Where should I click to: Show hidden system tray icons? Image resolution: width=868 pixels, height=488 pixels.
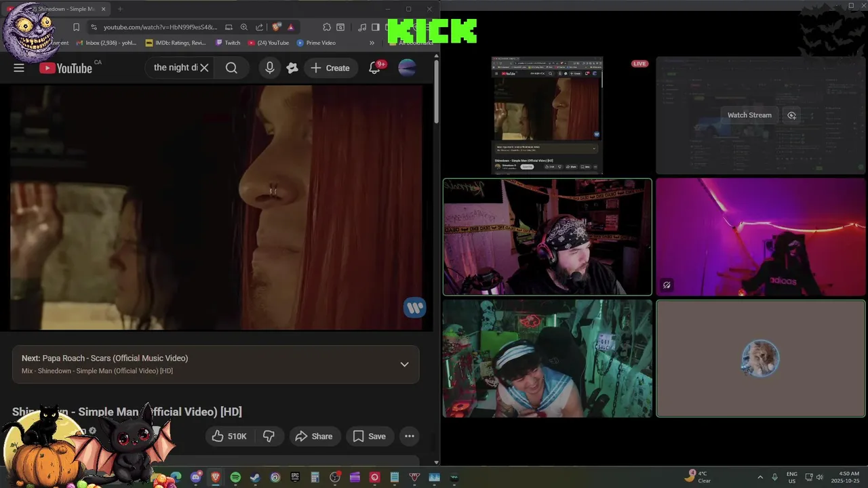[759, 477]
